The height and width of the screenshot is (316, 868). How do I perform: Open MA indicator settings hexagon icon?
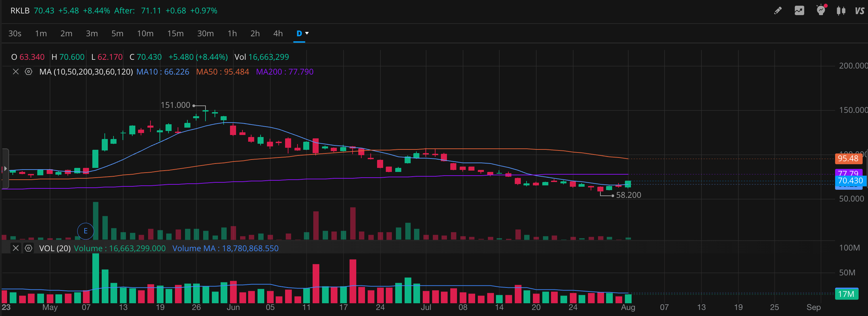tap(29, 72)
